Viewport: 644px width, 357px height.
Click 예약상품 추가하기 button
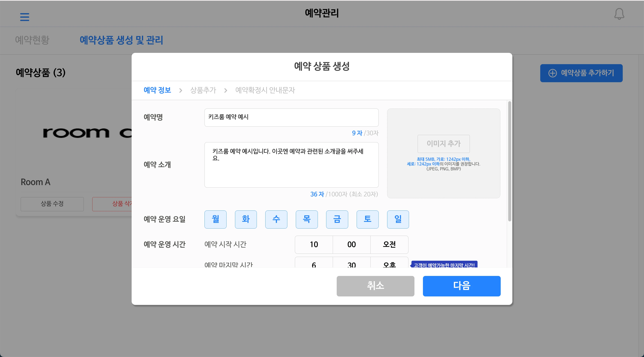[x=581, y=73]
